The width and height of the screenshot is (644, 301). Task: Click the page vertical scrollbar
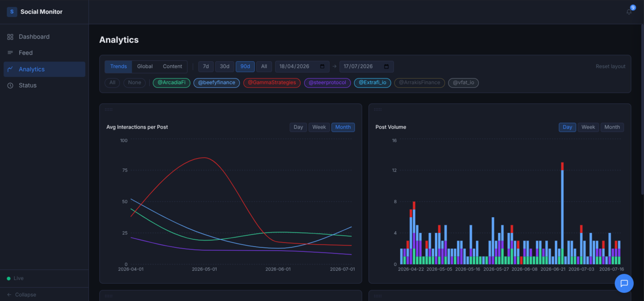click(642, 109)
